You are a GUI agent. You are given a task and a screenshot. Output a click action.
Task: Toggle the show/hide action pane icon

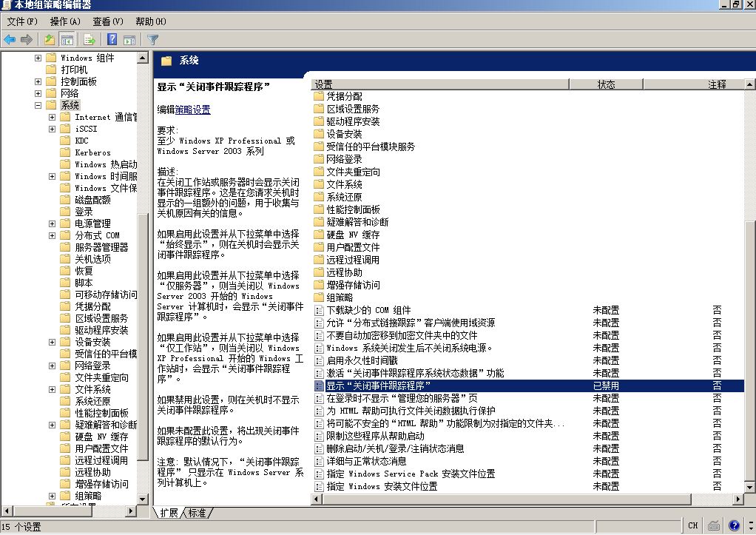pos(129,40)
